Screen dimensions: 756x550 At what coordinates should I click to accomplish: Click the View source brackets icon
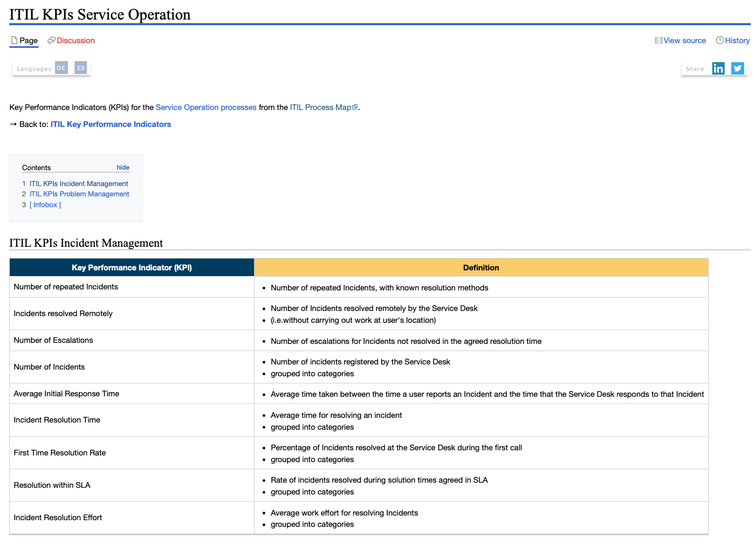coord(658,40)
